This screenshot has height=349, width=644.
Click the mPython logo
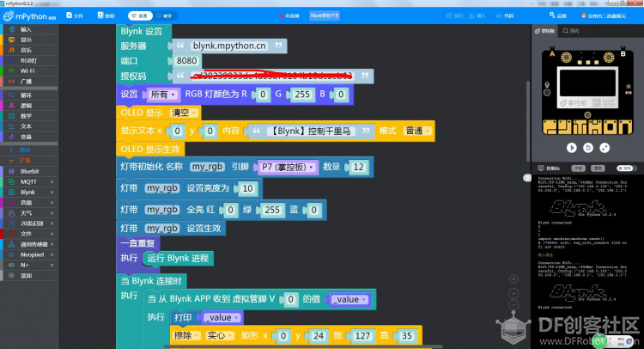point(28,16)
